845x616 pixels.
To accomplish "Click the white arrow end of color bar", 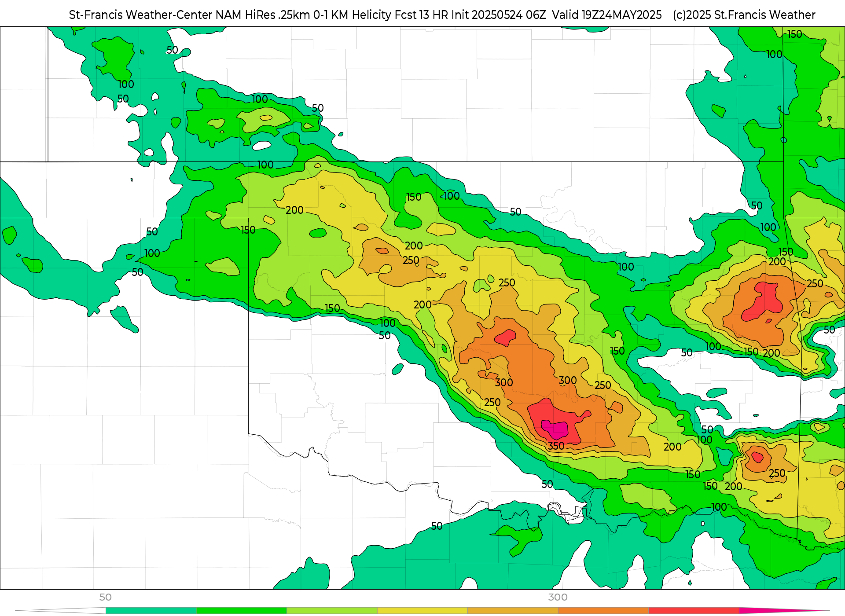I will pos(61,611).
